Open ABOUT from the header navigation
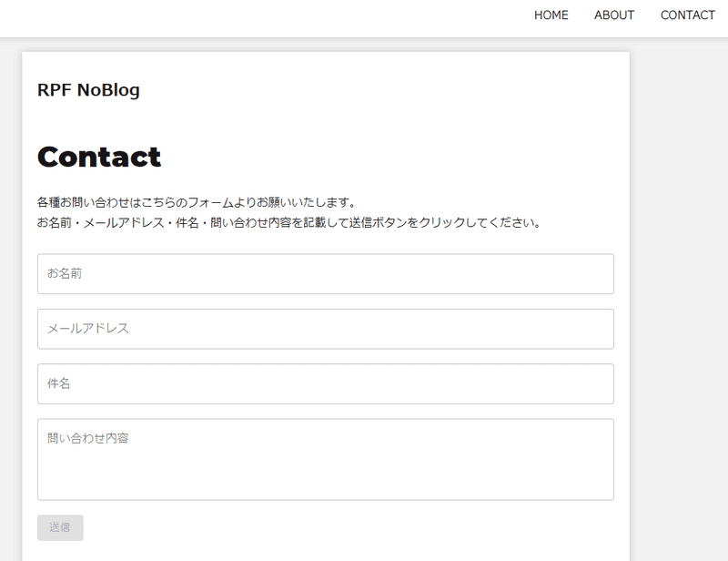 coord(614,15)
